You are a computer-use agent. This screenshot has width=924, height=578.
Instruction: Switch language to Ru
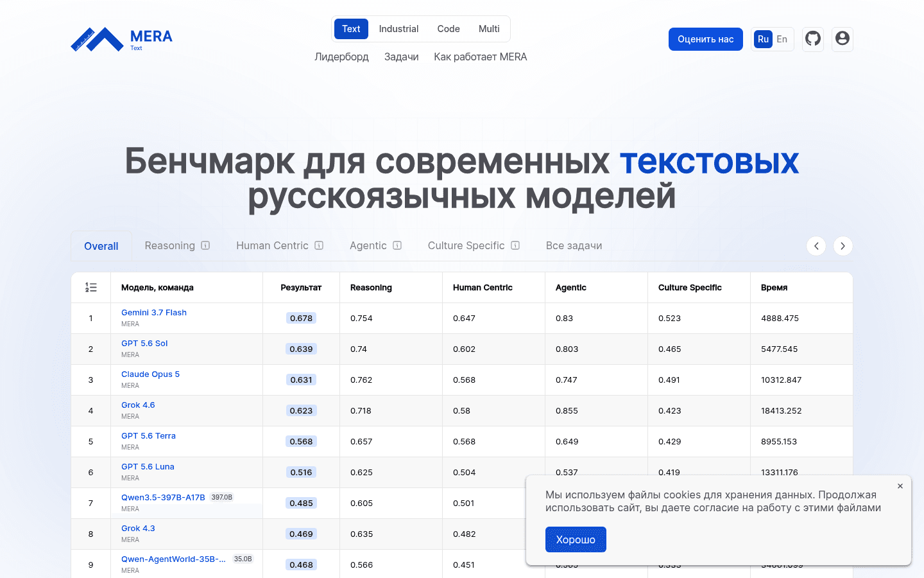(763, 39)
